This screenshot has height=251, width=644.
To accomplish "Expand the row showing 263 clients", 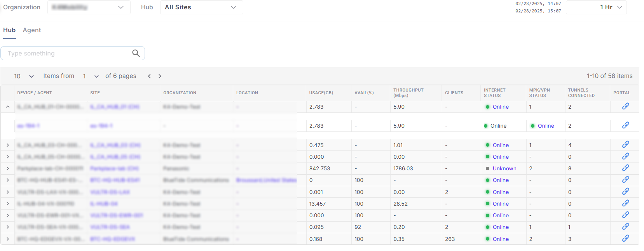I will 8,239.
